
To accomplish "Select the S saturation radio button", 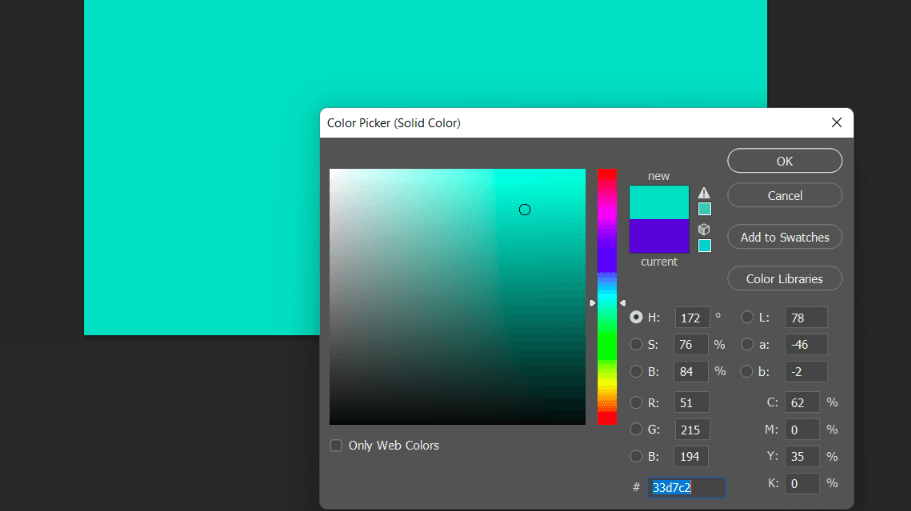I will coord(636,344).
